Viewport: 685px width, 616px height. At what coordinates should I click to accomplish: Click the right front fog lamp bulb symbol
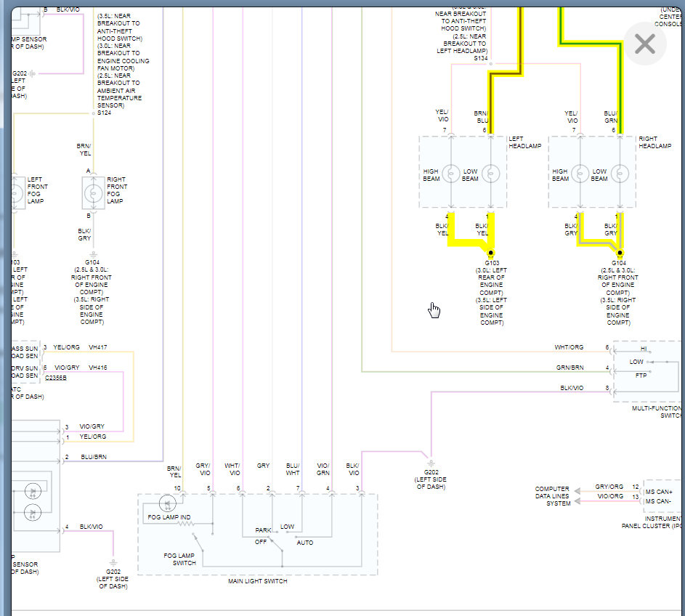pyautogui.click(x=93, y=193)
